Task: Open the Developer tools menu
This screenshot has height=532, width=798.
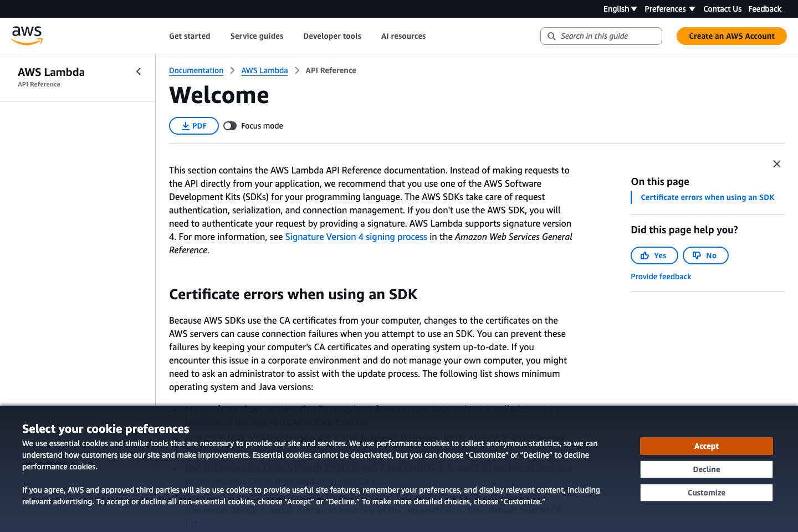Action: point(332,35)
